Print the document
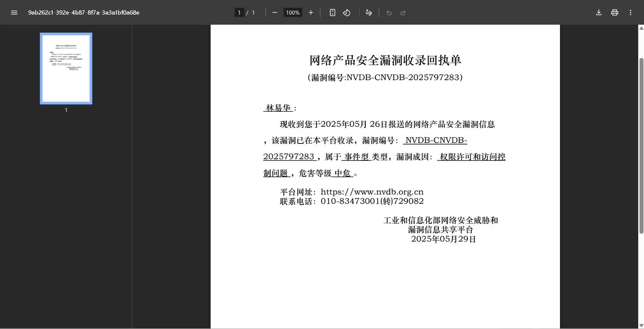 tap(614, 12)
